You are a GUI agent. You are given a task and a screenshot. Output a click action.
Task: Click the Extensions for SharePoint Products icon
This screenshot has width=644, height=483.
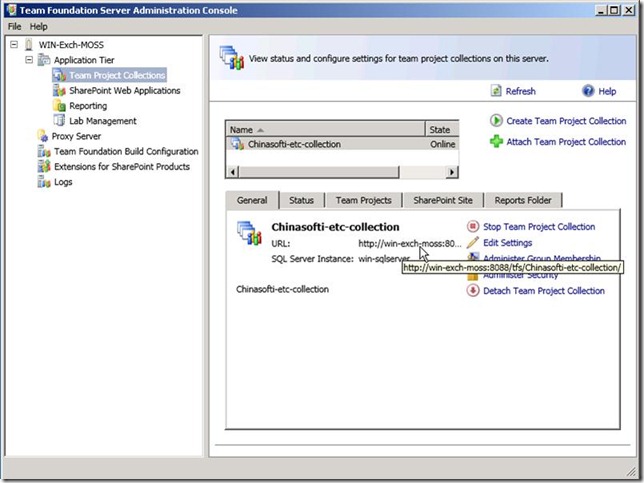(44, 166)
